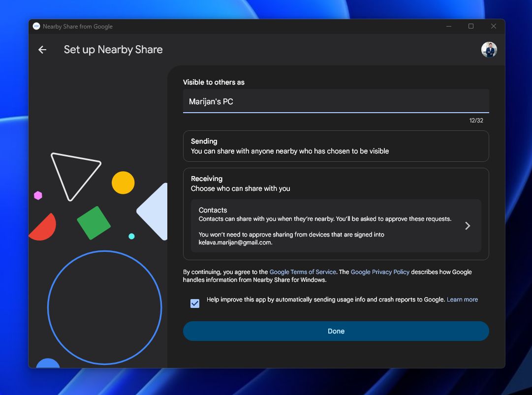Open Google Terms of Service link
The image size is (532, 395).
click(303, 272)
